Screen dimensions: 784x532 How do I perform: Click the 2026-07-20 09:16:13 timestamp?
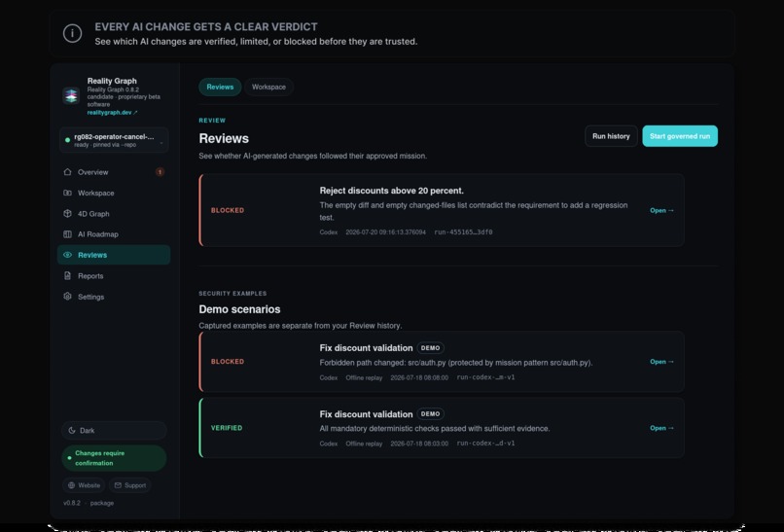point(385,232)
